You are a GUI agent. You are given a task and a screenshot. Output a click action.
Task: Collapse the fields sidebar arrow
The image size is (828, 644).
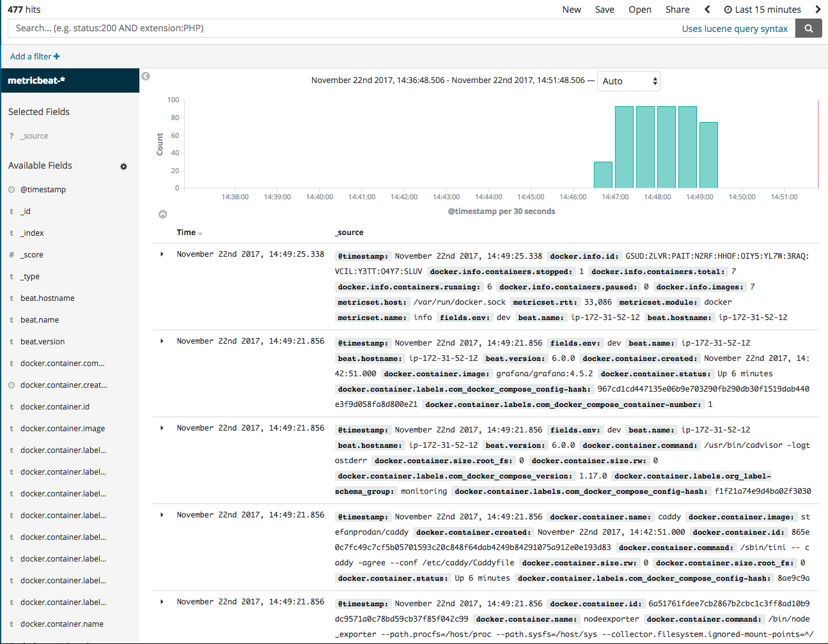point(146,76)
